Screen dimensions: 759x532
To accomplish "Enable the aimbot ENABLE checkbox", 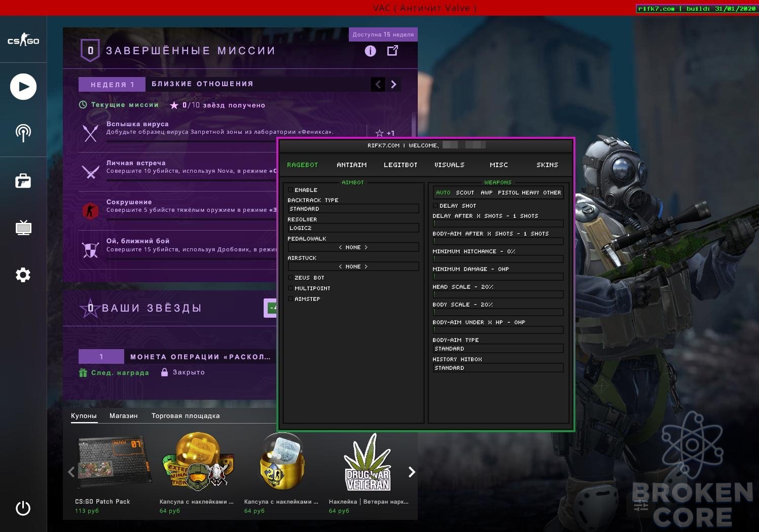I will pos(291,190).
